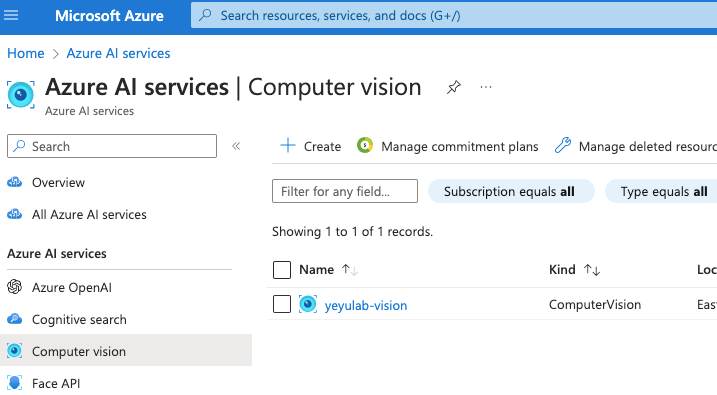Sort by Kind column header
This screenshot has width=717, height=395.
click(562, 270)
